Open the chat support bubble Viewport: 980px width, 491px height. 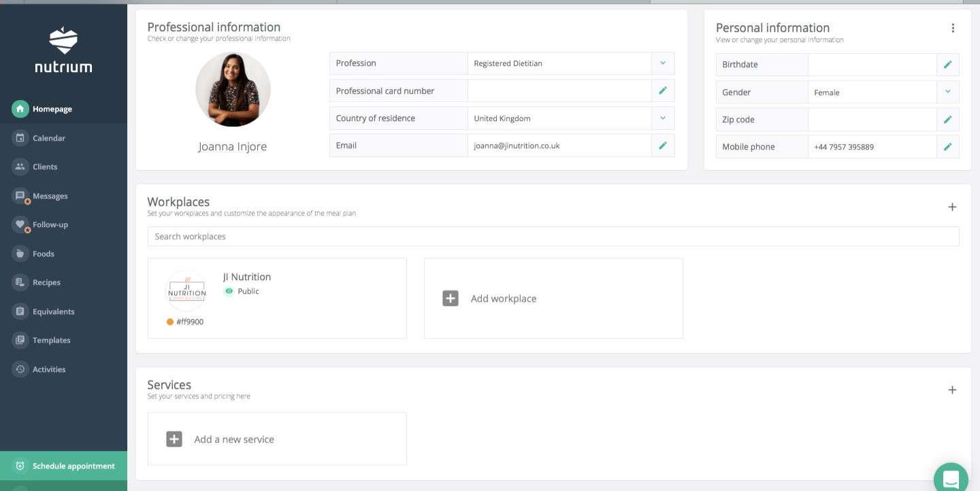click(951, 479)
